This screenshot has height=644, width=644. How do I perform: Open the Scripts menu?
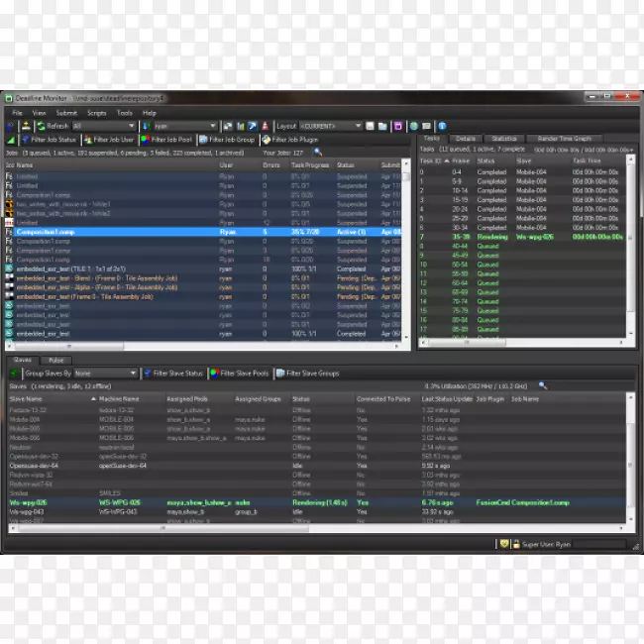tap(97, 113)
